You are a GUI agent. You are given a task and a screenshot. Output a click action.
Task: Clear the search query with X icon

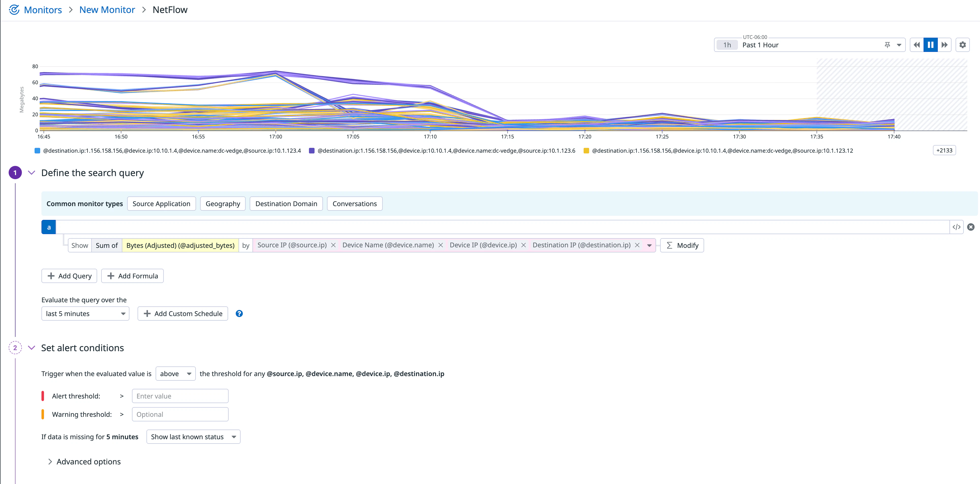tap(971, 226)
